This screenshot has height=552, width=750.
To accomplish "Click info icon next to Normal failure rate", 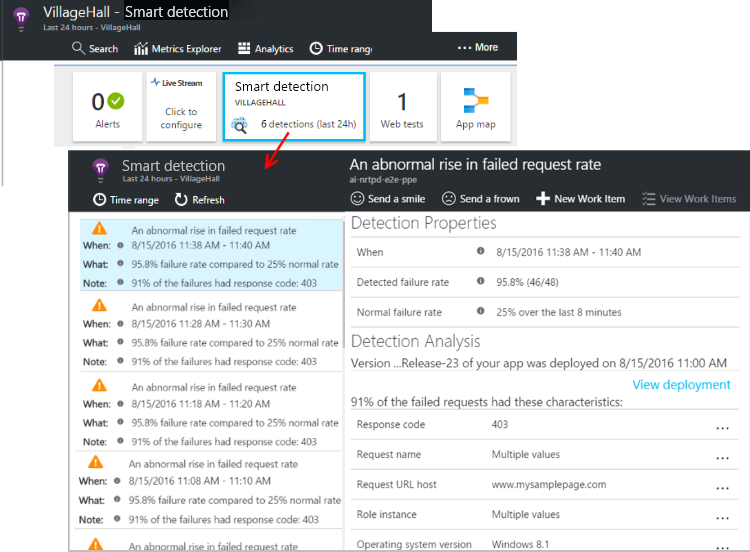I will click(x=481, y=311).
